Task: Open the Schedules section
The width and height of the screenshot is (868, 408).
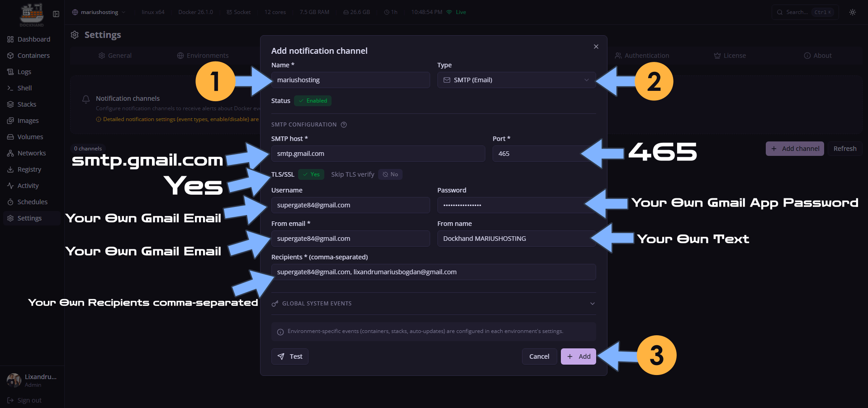Action: click(x=32, y=202)
